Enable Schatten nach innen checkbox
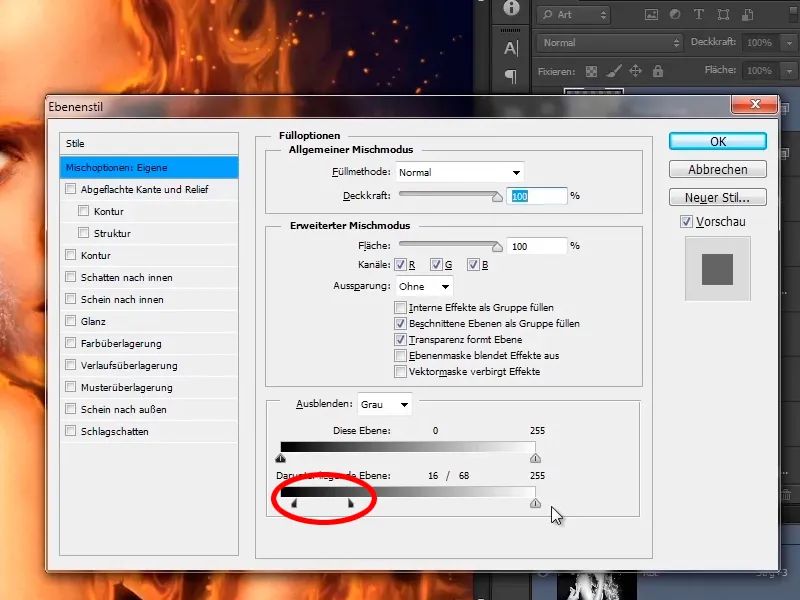The height and width of the screenshot is (600, 800). pos(70,277)
